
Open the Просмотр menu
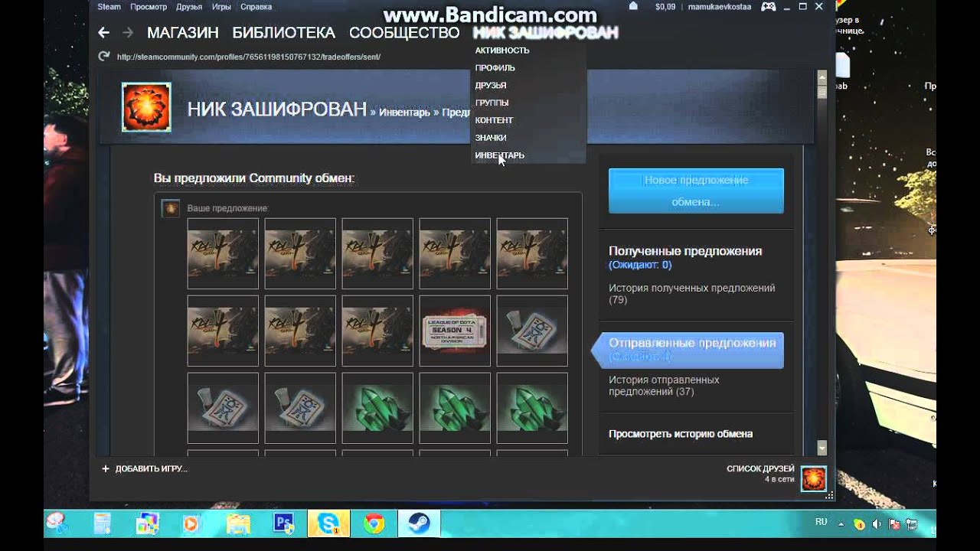click(149, 7)
